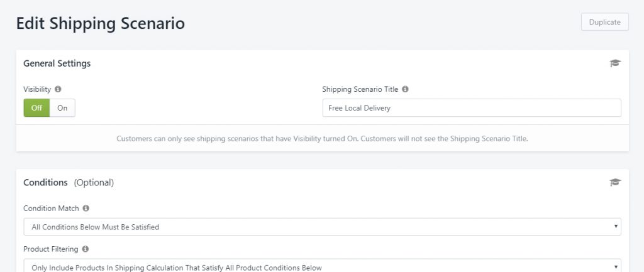Click the Conditions section heading
Screen dimensions: 644x272
pyautogui.click(x=45, y=183)
